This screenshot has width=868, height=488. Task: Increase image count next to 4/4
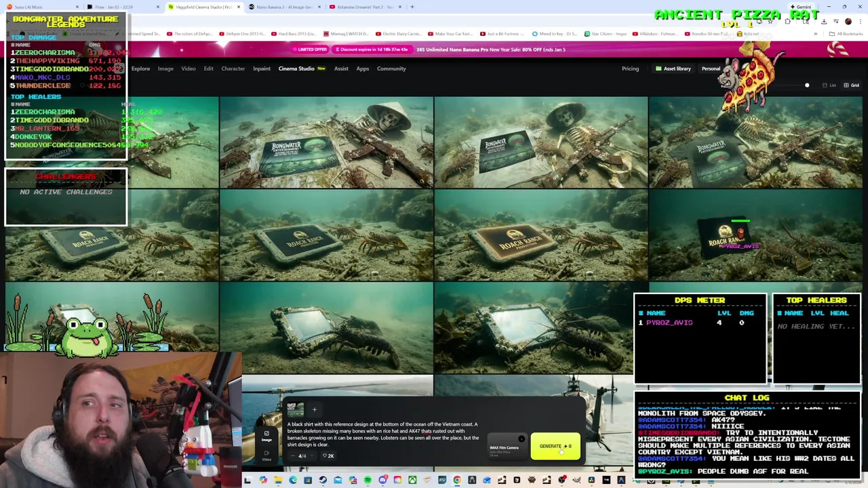311,456
